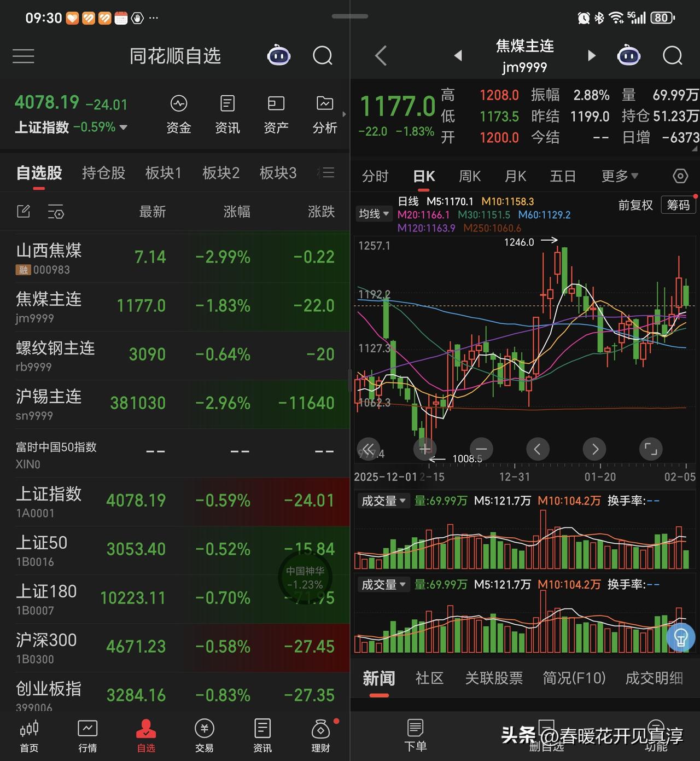Zoom out the K-line chart
Image resolution: width=700 pixels, height=761 pixels.
click(x=481, y=449)
